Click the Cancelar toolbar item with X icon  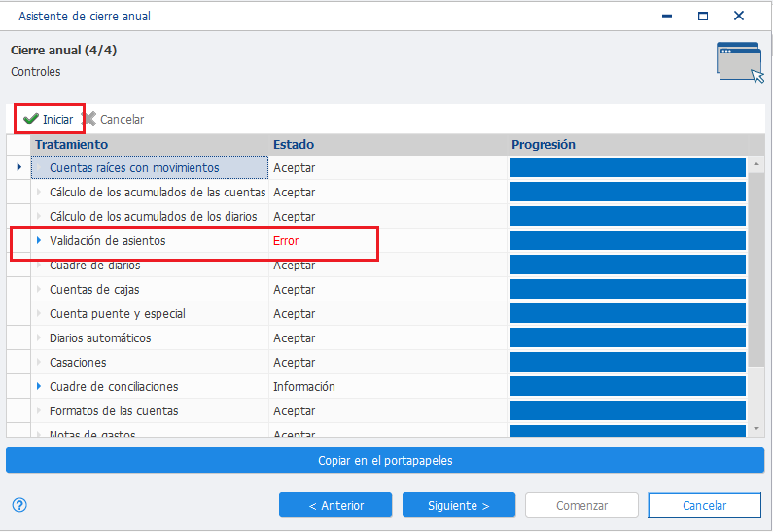point(113,119)
